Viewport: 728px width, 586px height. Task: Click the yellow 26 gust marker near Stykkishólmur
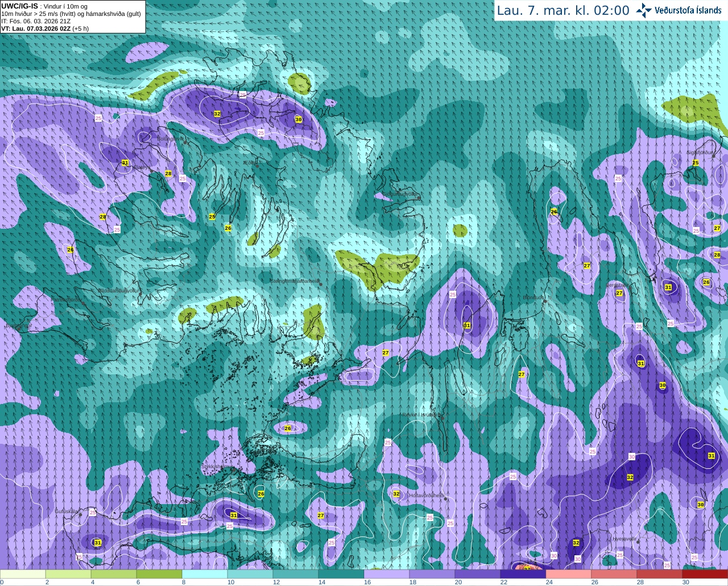tap(261, 494)
